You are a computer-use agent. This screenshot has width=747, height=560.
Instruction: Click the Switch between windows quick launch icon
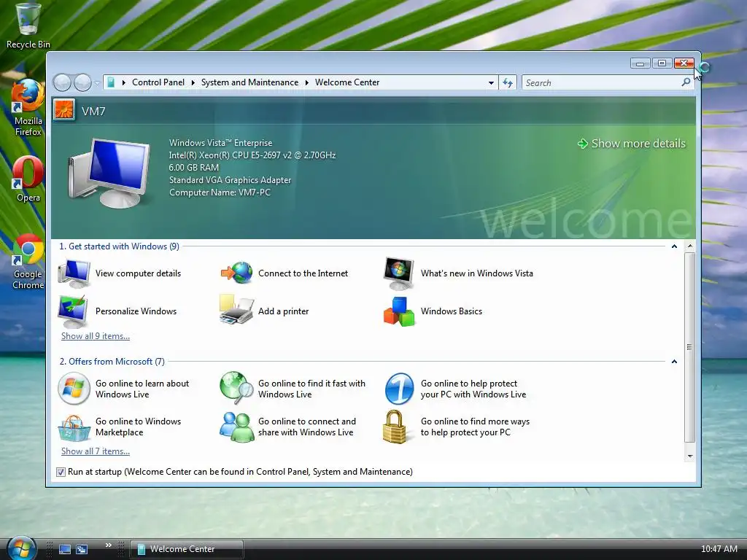click(x=82, y=549)
